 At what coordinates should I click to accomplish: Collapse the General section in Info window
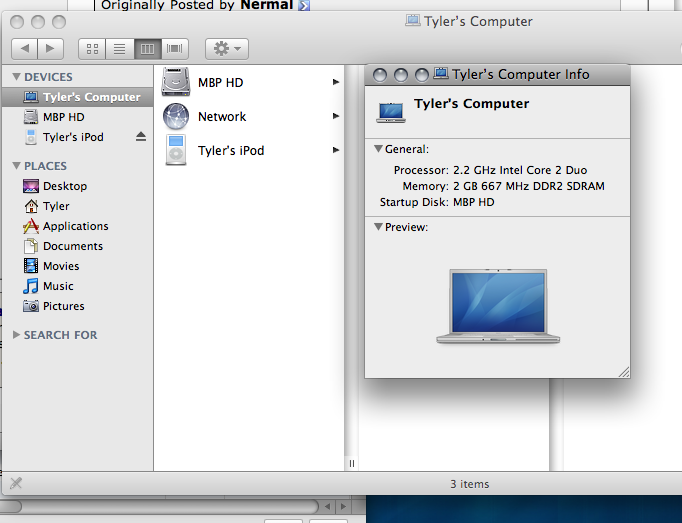pos(378,149)
